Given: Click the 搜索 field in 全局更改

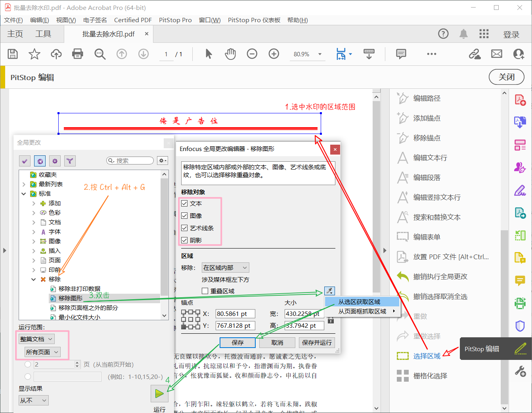Looking at the screenshot, I should click(x=130, y=161).
